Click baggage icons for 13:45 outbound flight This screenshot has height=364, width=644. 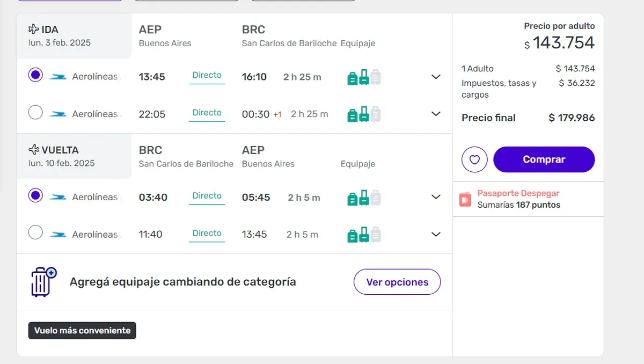(364, 77)
